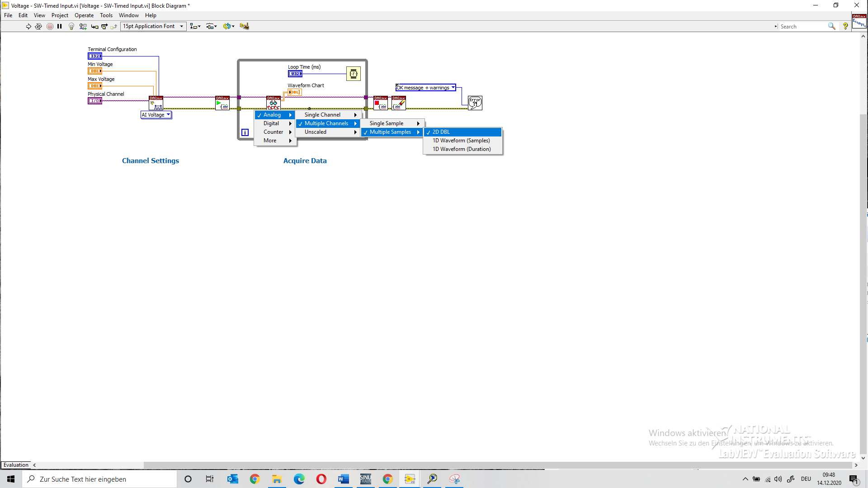Choose 1D Waveform (Samples) option

tap(461, 141)
